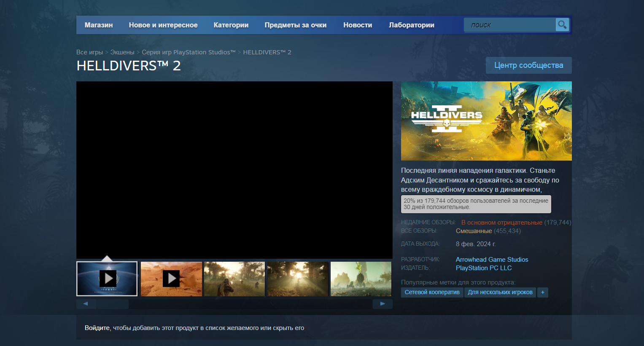Open breadcrumb link 'Серия игр PlayStation Studios™'

[189, 52]
